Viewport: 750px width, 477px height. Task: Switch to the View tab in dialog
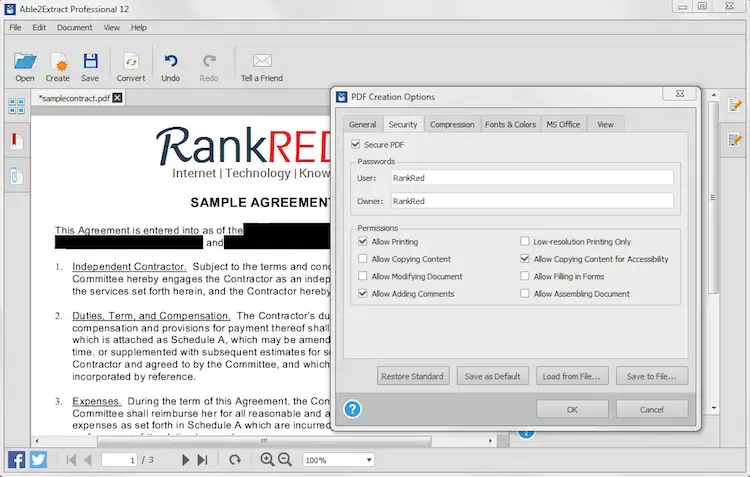tap(605, 124)
